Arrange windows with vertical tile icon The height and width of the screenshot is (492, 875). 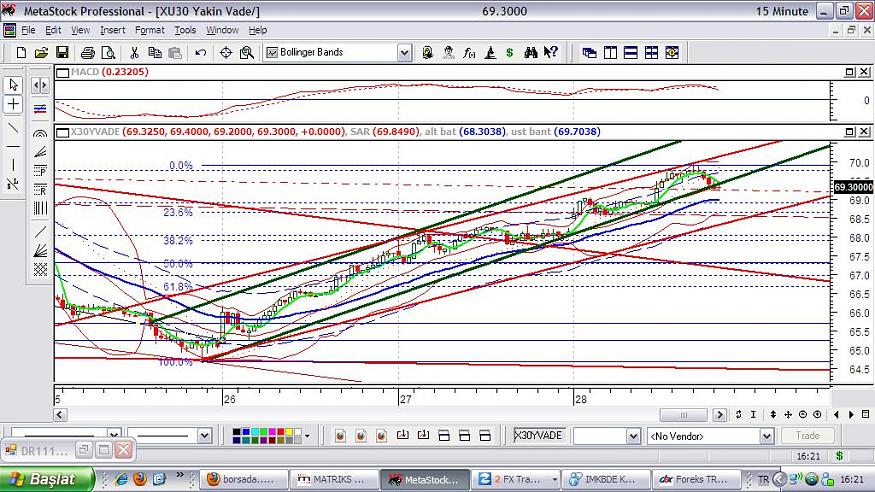610,52
